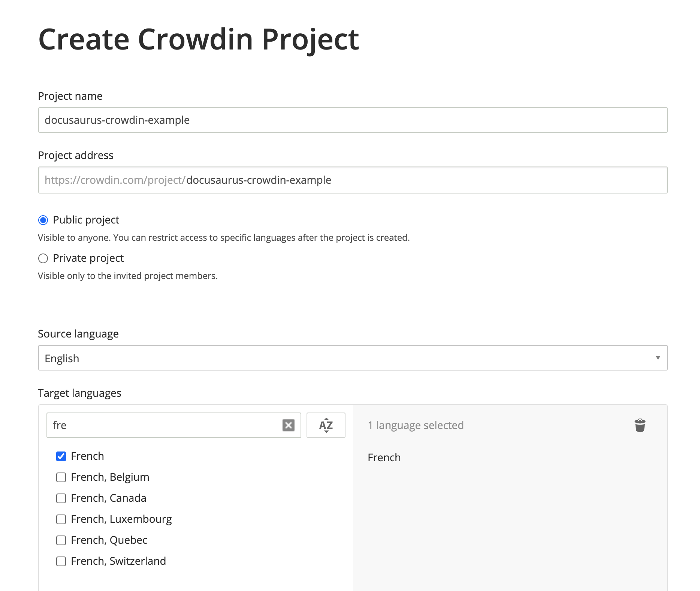Select the Public project radio button
Viewport: 700px width, 591px height.
point(43,220)
